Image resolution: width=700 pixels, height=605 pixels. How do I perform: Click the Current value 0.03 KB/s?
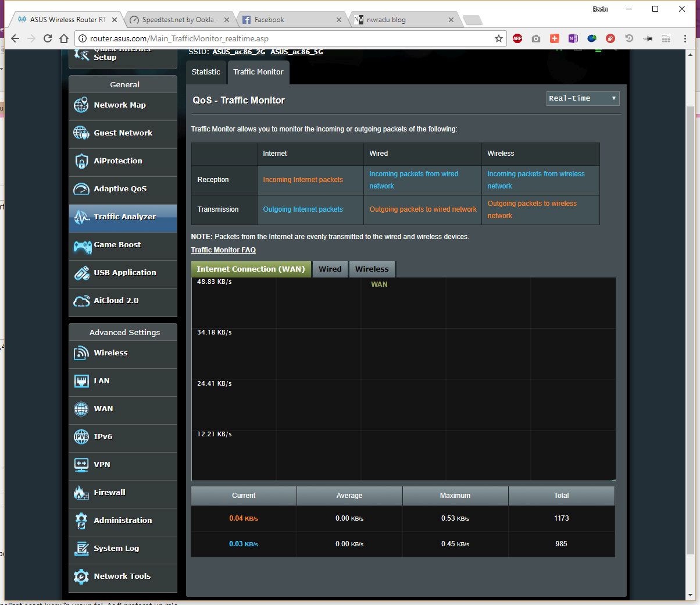(x=244, y=544)
